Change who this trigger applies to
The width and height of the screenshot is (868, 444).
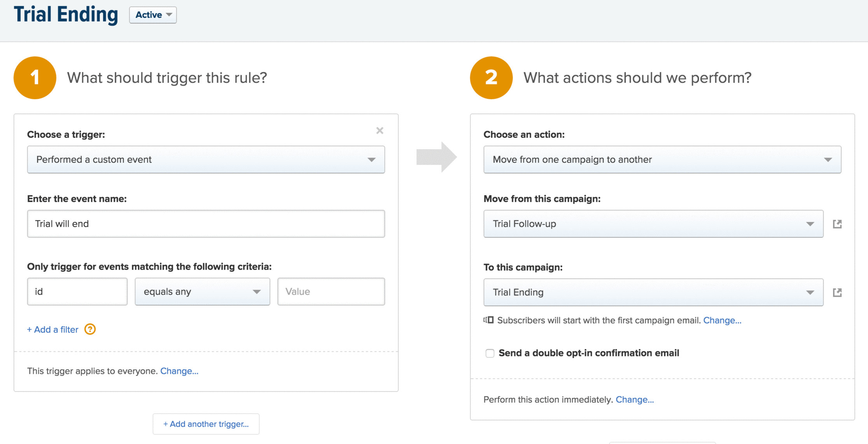coord(179,371)
